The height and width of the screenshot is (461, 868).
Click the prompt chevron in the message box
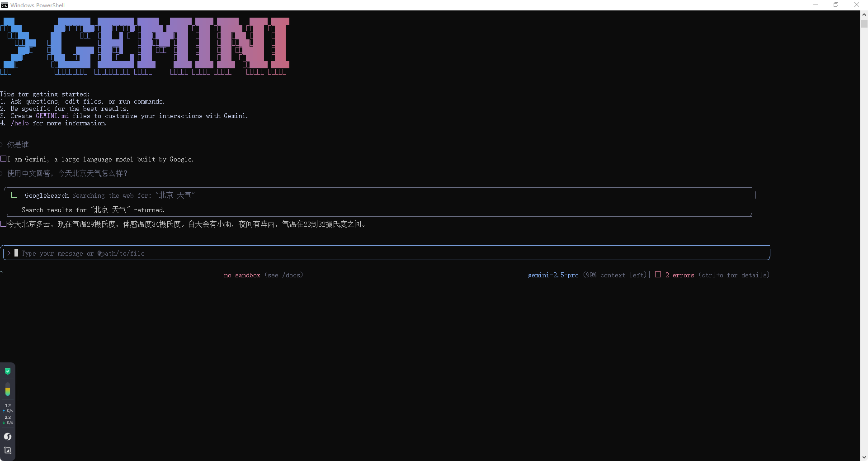tap(9, 253)
